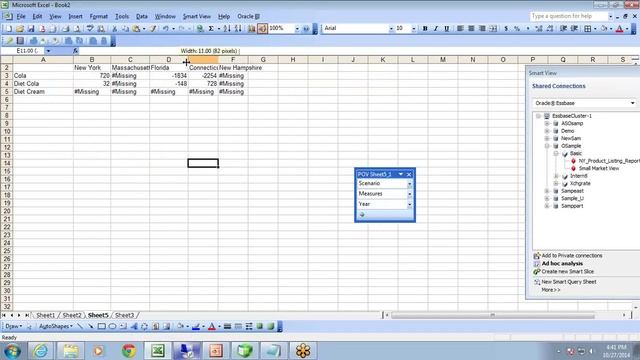Apply currency style with the dollar icon
Image resolution: width=640 pixels, height=360 pixels.
pyautogui.click(x=506, y=29)
